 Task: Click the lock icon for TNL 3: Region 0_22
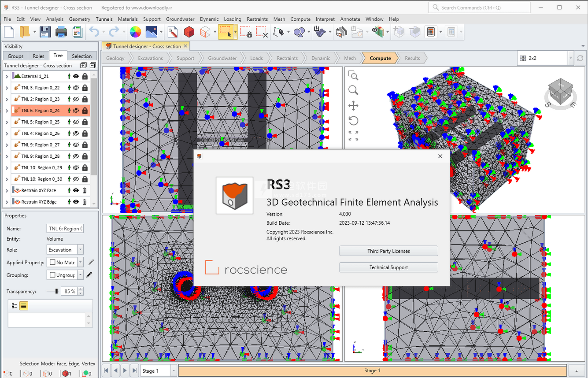click(85, 88)
